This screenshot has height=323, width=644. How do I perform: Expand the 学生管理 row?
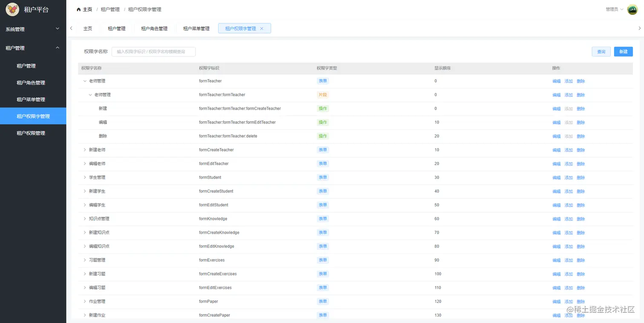[85, 177]
